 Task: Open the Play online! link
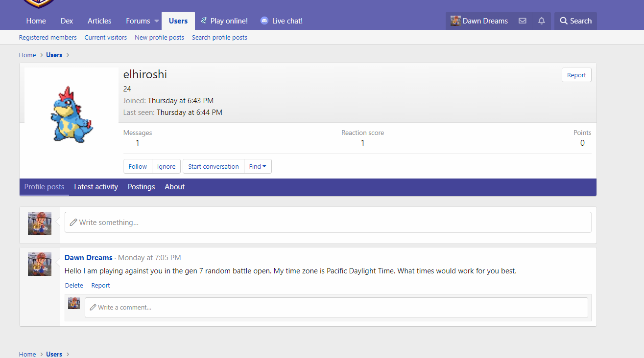(224, 21)
